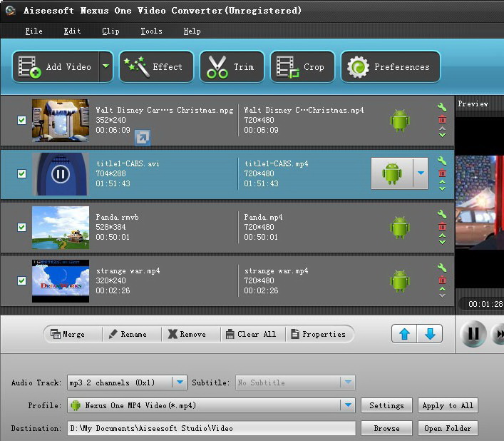Viewport: 504px width, 441px height.
Task: Click the Rename button
Action: click(x=132, y=334)
